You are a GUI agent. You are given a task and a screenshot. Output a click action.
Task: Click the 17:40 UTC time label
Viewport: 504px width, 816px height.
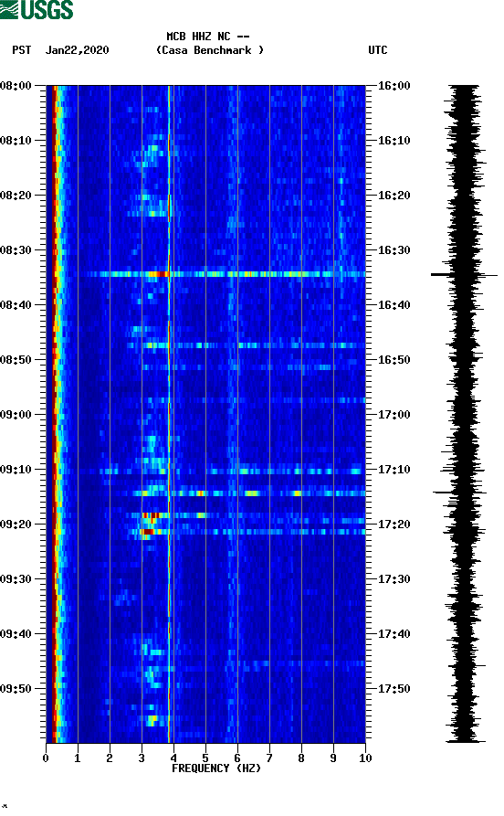394,634
